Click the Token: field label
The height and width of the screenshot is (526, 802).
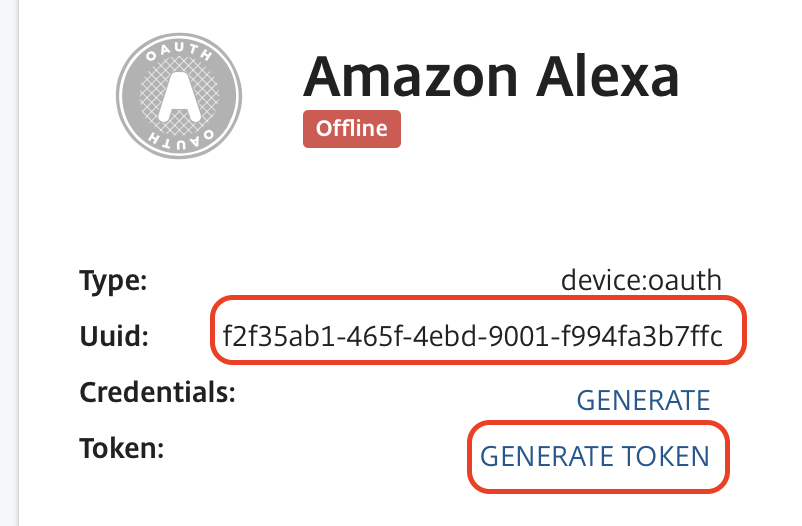[122, 448]
